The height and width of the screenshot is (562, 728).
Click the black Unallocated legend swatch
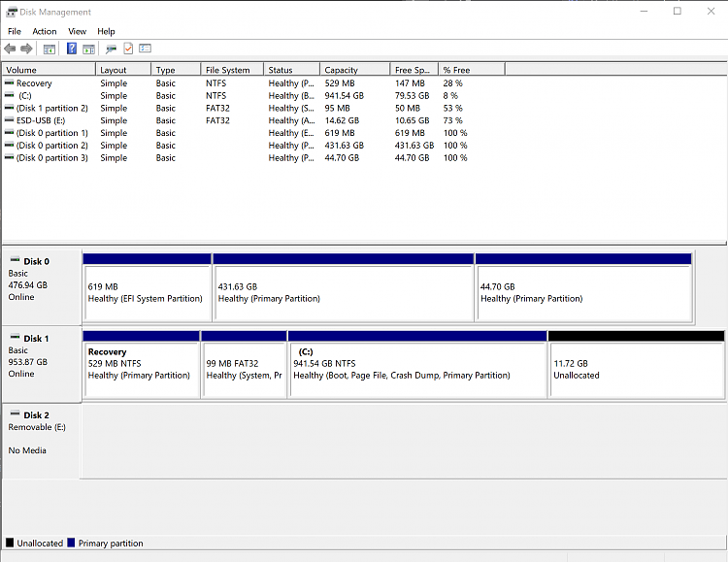click(x=10, y=543)
